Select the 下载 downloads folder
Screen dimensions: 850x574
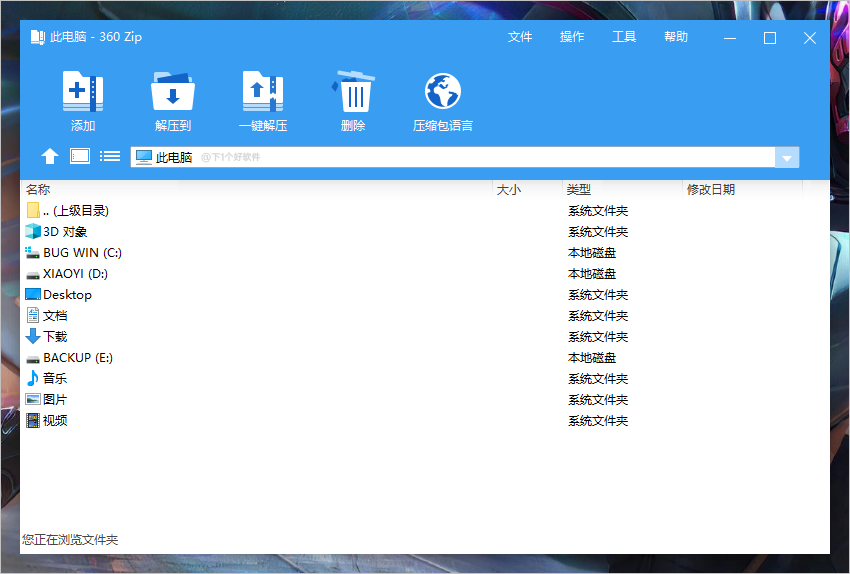click(x=55, y=337)
